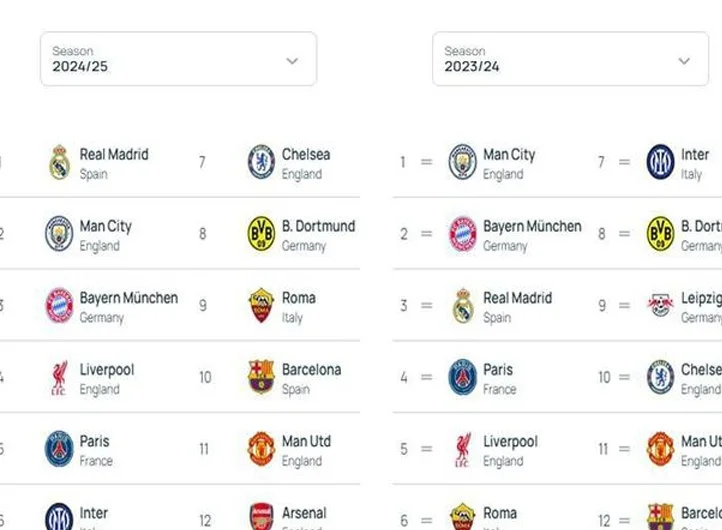Open Man City team link ranked 1 in 2023/24
Screen dimensions: 722x530
(x=509, y=155)
